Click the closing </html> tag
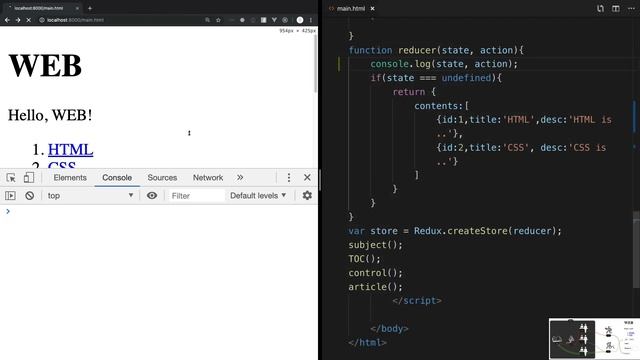 (367, 342)
